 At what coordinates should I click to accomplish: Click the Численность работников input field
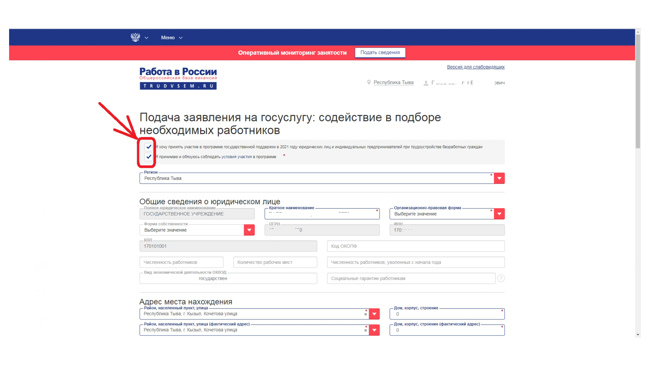point(181,262)
